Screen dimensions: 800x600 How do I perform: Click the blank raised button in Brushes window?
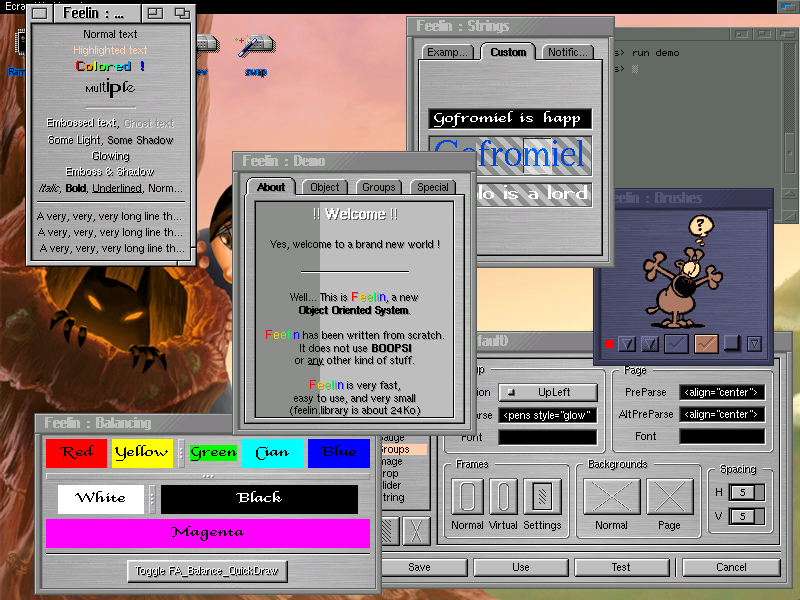732,343
